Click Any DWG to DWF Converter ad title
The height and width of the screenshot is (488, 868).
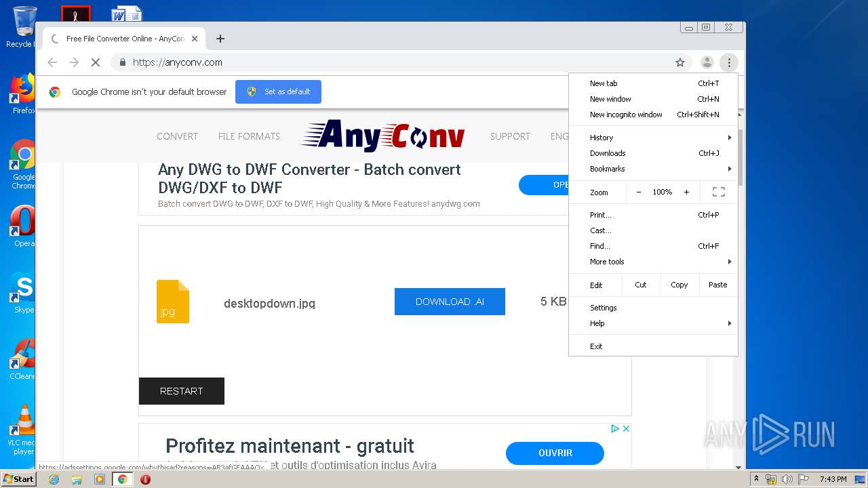309,178
